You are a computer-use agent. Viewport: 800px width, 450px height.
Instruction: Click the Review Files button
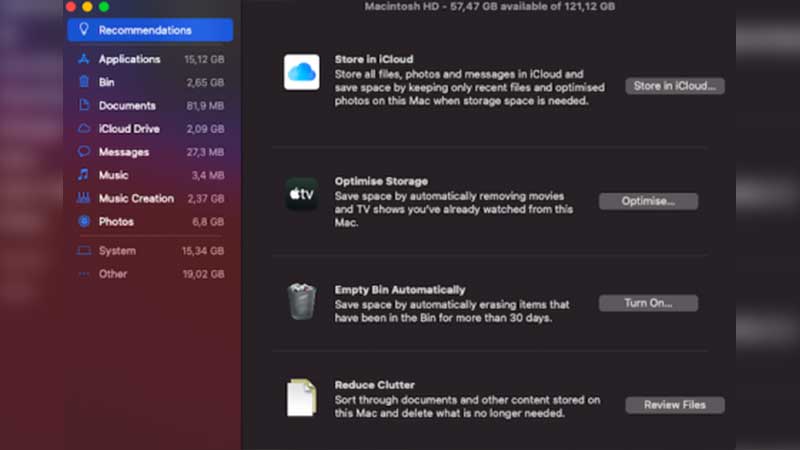click(674, 405)
